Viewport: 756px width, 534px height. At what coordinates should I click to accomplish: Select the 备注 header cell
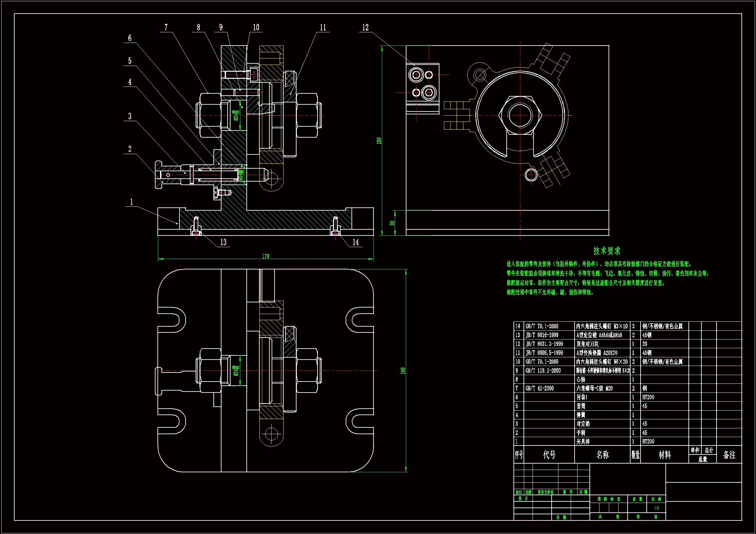(x=729, y=455)
